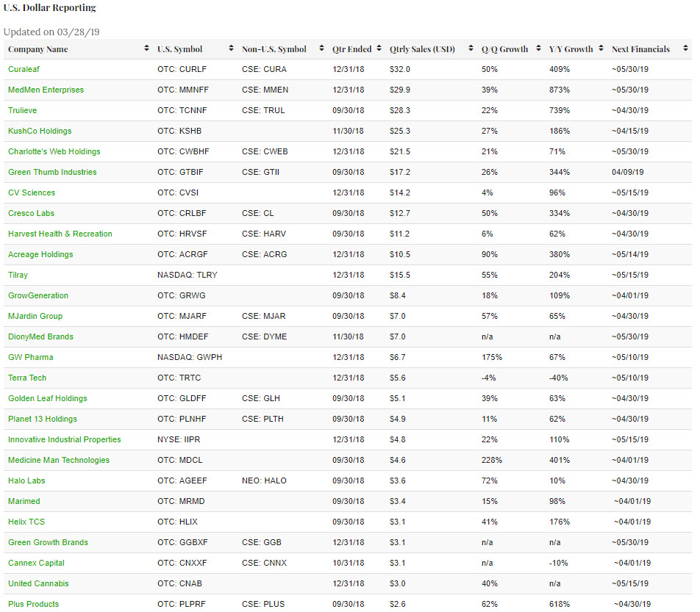The image size is (700, 612).
Task: Sort by Non-U.S. Symbol arrows icon
Action: pos(322,49)
